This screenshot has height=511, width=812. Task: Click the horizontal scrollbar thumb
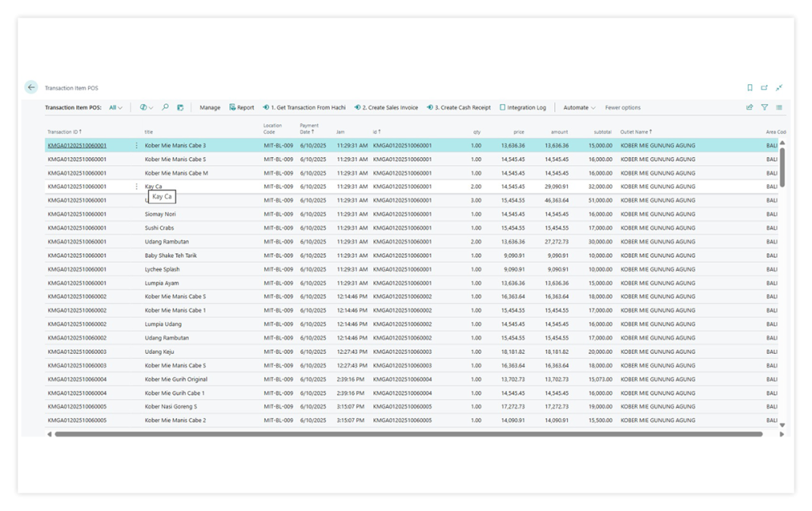coord(408,434)
